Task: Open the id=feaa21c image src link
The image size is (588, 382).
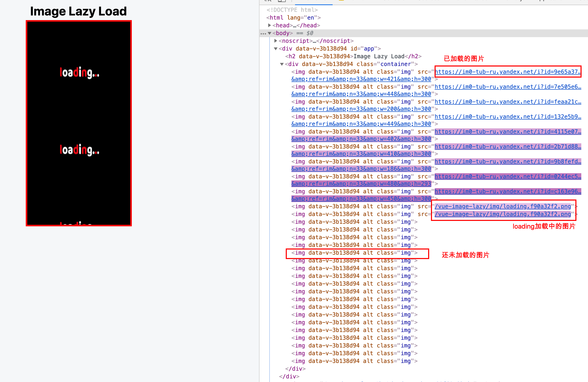Action: coord(507,102)
